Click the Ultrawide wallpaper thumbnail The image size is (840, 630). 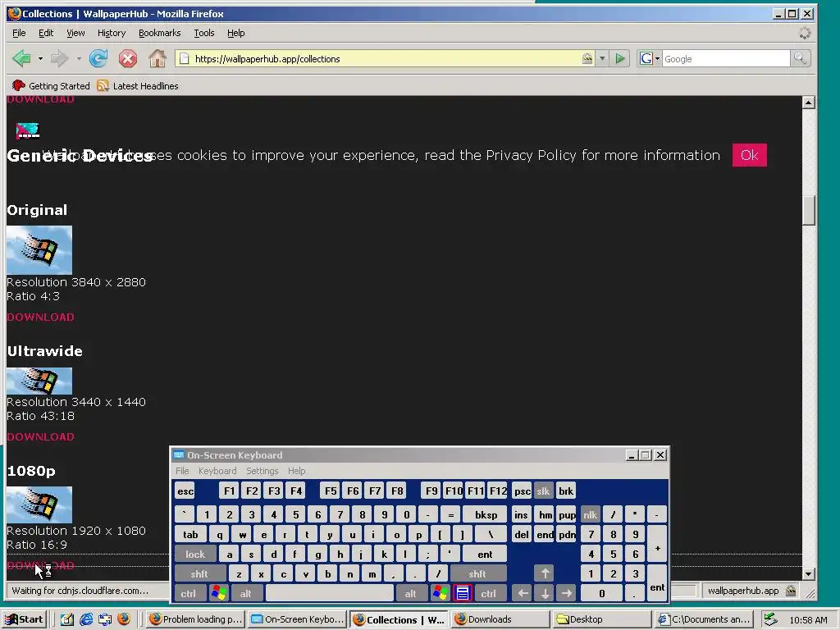39,381
